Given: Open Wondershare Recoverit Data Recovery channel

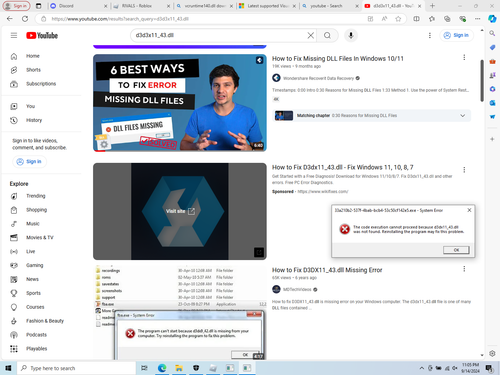Looking at the screenshot, I should coord(318,78).
